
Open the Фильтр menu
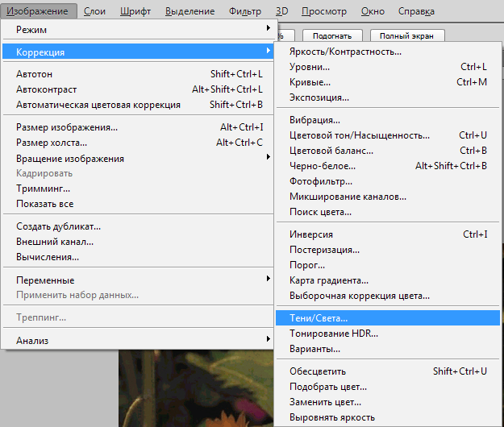point(245,11)
